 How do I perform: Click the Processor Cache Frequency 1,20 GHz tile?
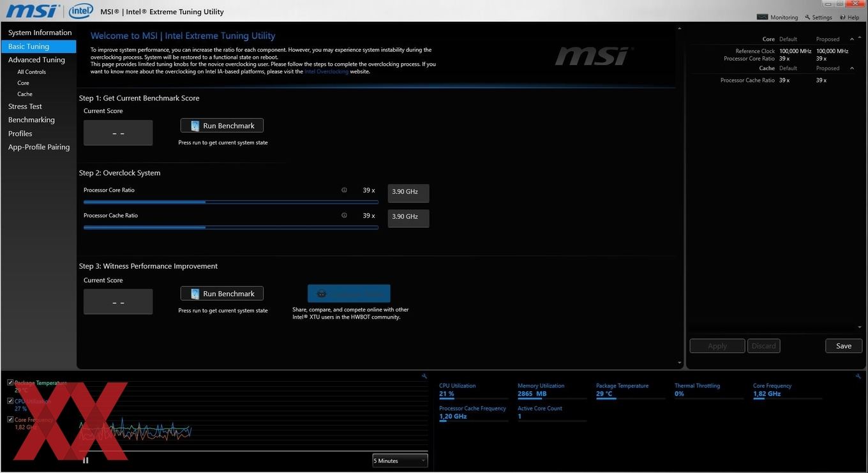coord(473,413)
